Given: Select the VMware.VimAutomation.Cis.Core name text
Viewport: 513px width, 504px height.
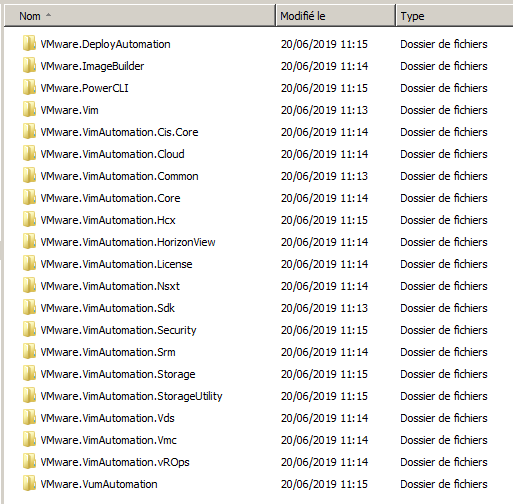Looking at the screenshot, I should 119,132.
